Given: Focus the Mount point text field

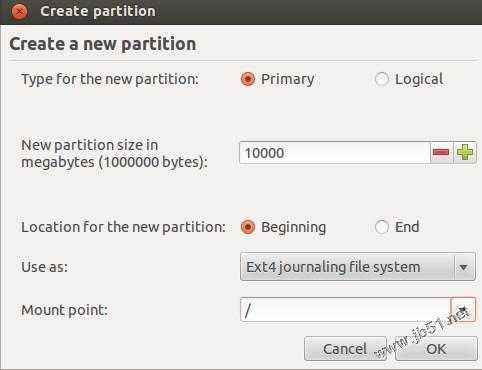Looking at the screenshot, I should click(345, 310).
